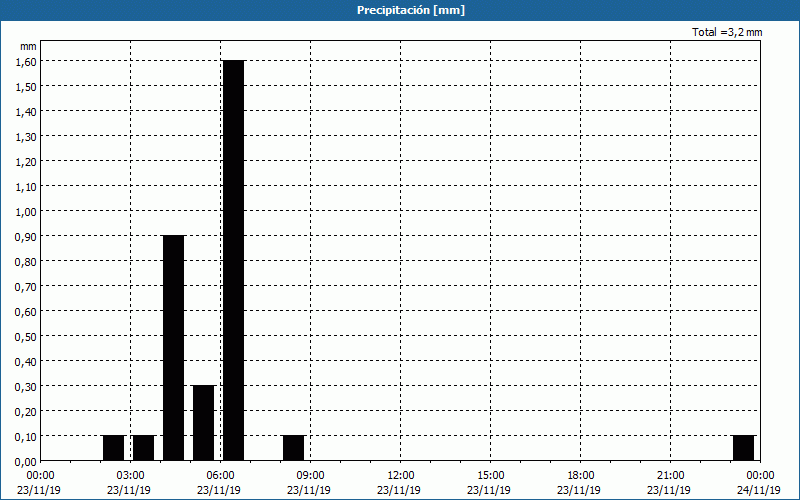This screenshot has width=800, height=500.
Task: Click the 0,90 mm precipitation bar
Action: click(x=173, y=348)
